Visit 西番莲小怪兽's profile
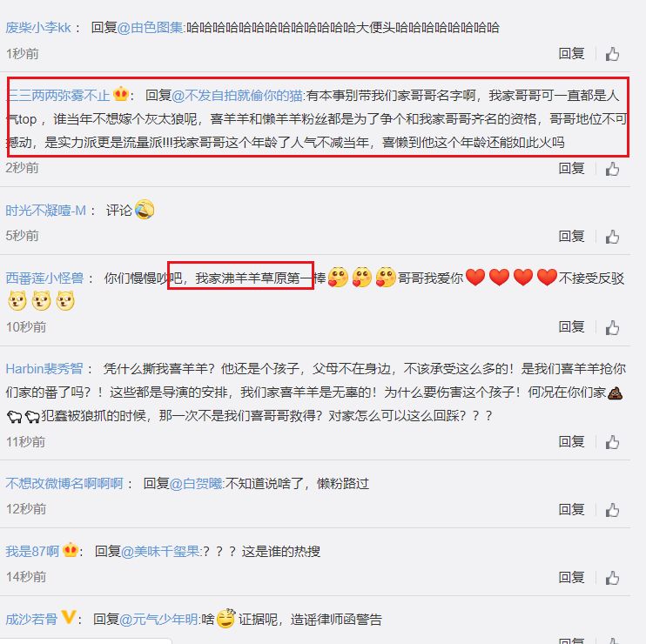 tap(45, 278)
